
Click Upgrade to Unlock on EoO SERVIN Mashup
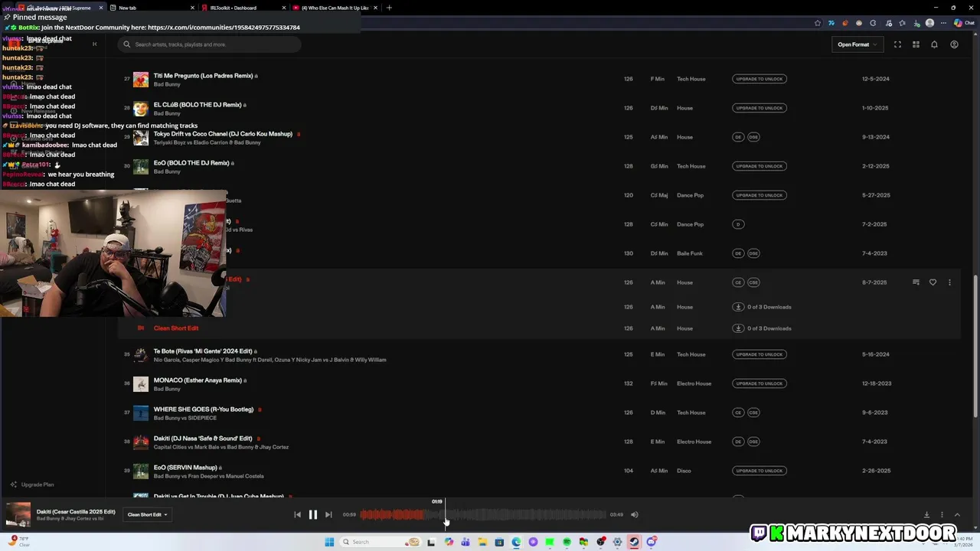(x=759, y=471)
